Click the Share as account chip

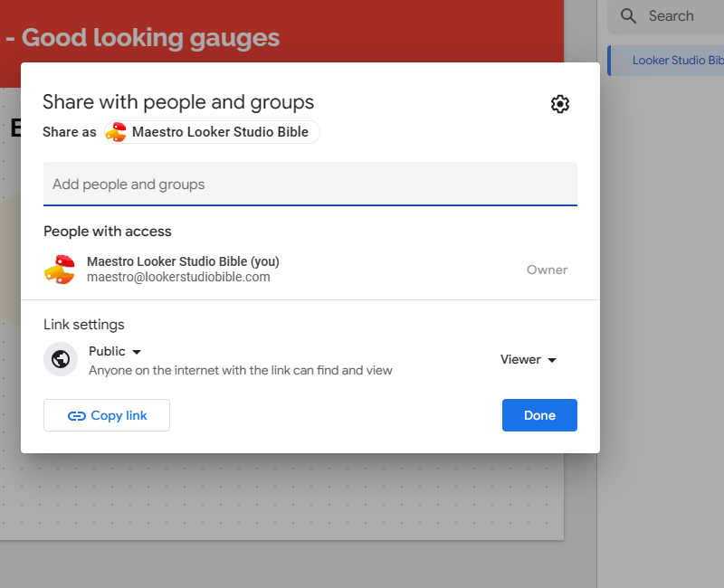[212, 132]
